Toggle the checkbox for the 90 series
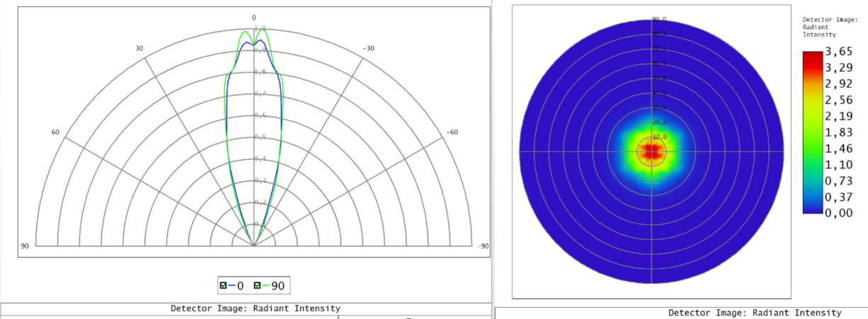 coord(258,286)
